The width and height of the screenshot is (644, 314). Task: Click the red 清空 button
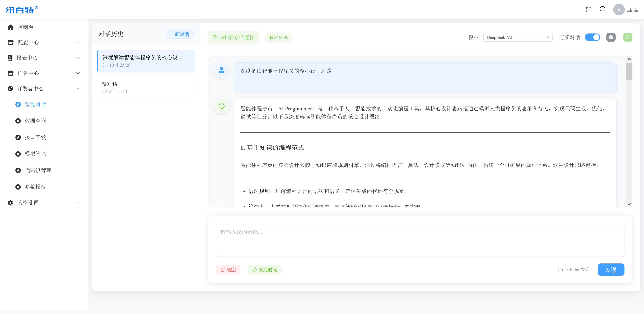point(228,269)
